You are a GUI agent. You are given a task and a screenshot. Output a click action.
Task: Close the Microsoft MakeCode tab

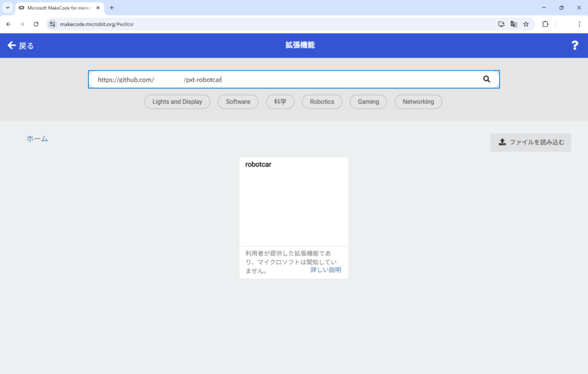coord(98,7)
